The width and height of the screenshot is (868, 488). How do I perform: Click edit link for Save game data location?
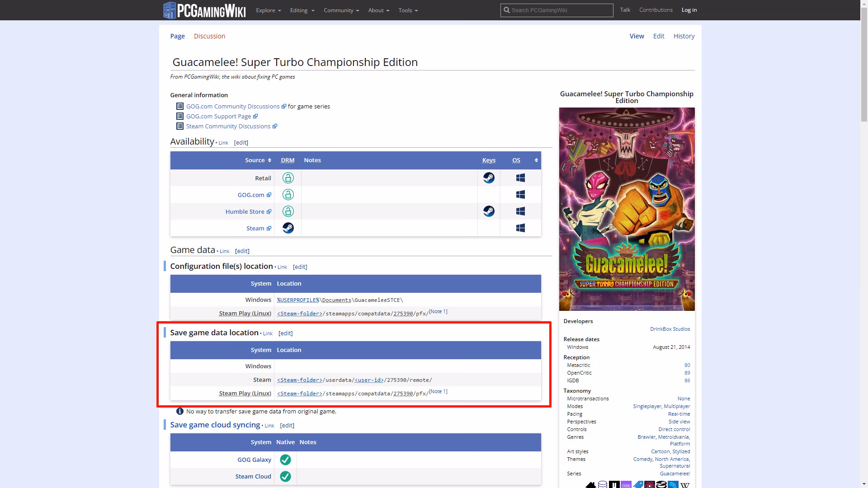pos(286,333)
